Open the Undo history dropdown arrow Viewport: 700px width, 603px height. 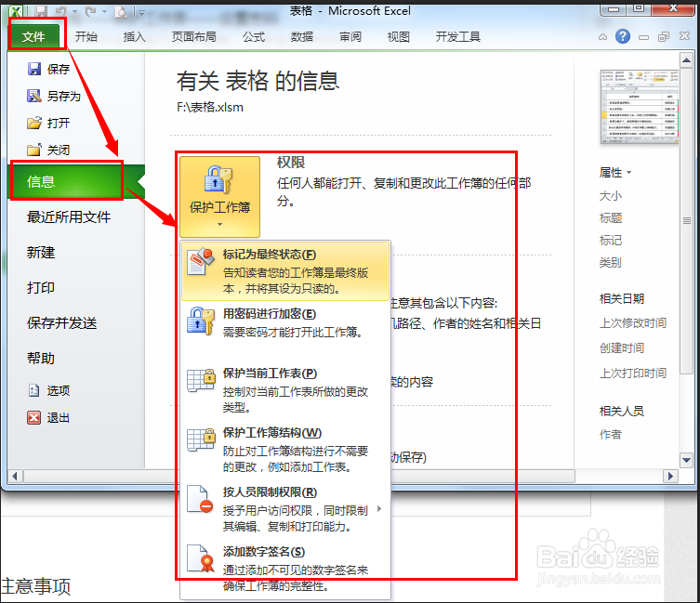click(74, 12)
